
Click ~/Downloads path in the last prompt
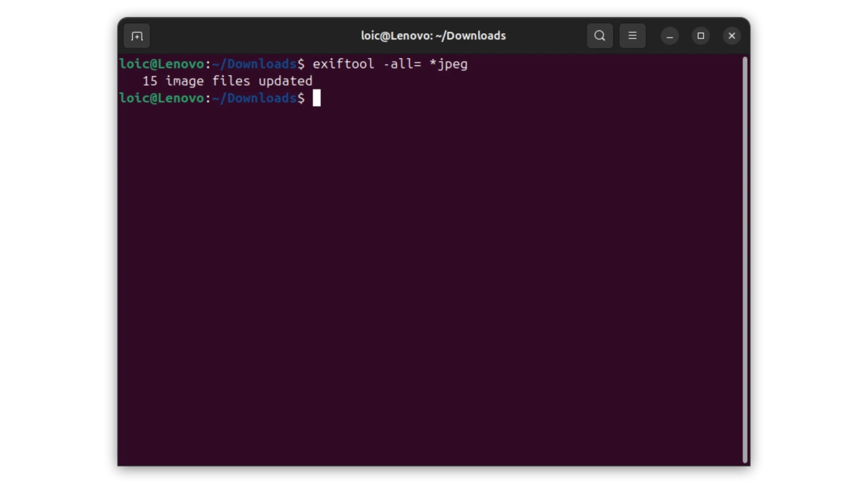(x=254, y=98)
